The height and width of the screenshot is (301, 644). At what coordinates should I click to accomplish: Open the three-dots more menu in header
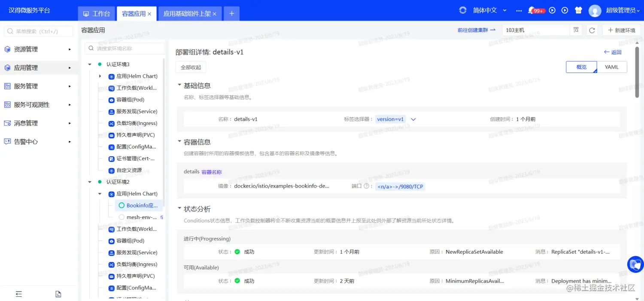point(519,10)
